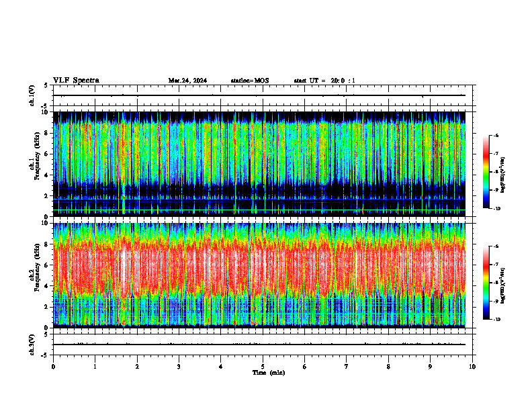Click time axis tick label "5"
The width and height of the screenshot is (532, 411).
pos(263,367)
